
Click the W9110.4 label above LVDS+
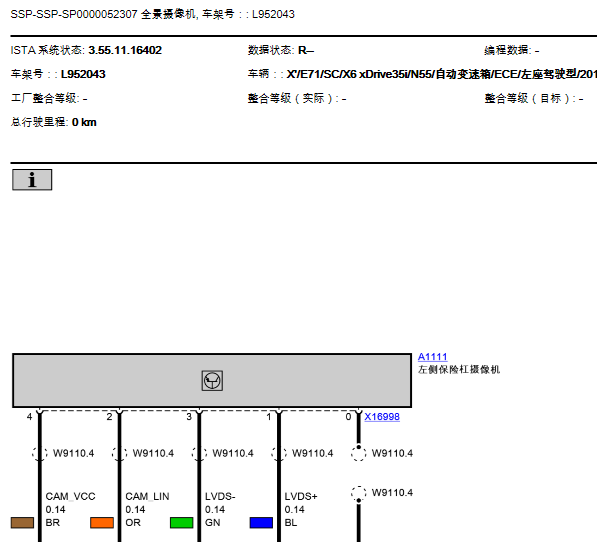point(312,453)
